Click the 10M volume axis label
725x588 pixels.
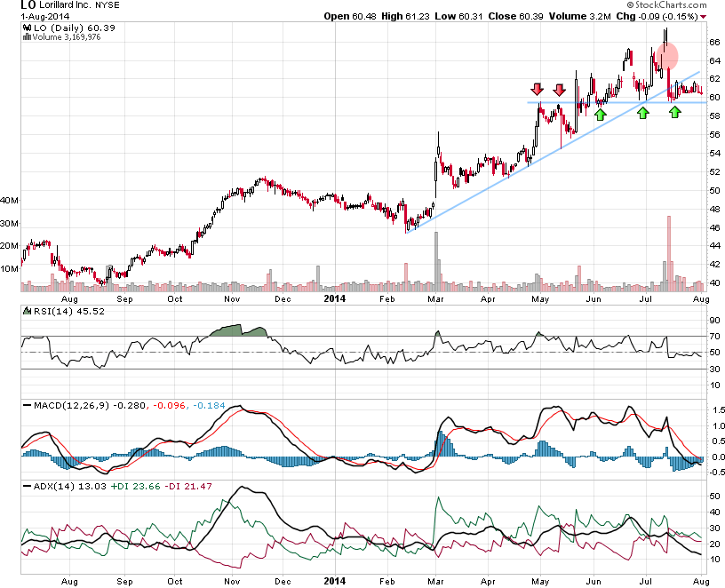pos(10,268)
